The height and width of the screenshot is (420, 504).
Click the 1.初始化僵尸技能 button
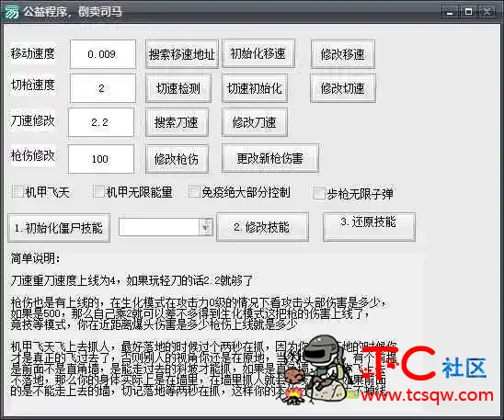(x=59, y=228)
